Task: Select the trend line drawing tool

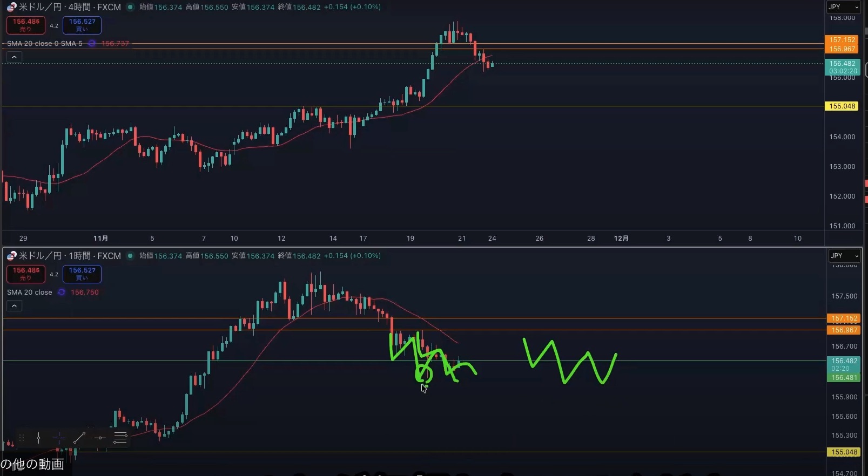Action: (x=79, y=438)
